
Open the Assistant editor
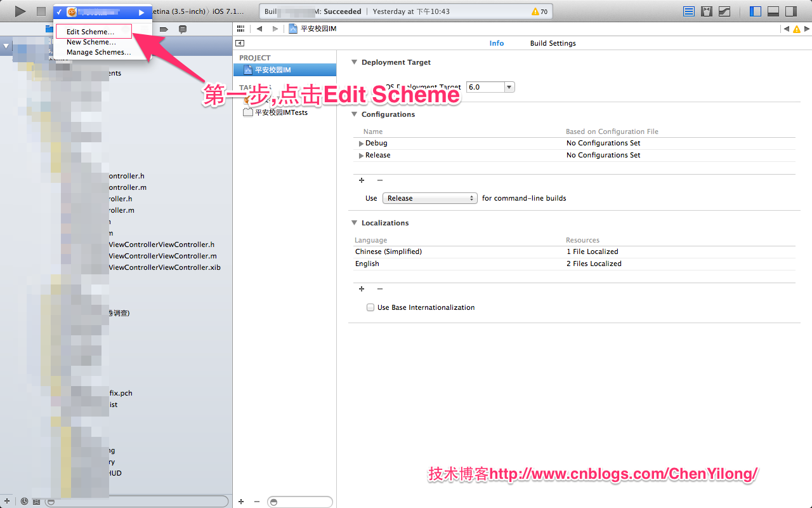click(707, 11)
